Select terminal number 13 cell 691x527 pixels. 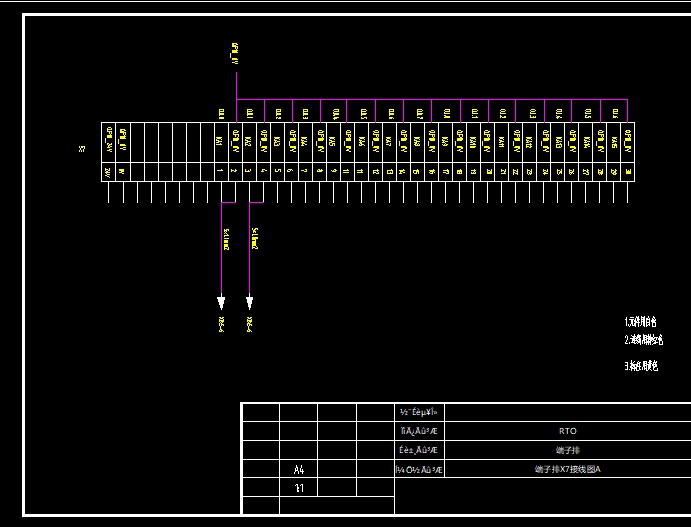[390, 171]
